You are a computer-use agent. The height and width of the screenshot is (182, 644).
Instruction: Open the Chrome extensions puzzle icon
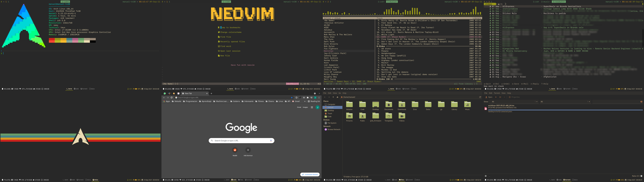pyautogui.click(x=307, y=98)
